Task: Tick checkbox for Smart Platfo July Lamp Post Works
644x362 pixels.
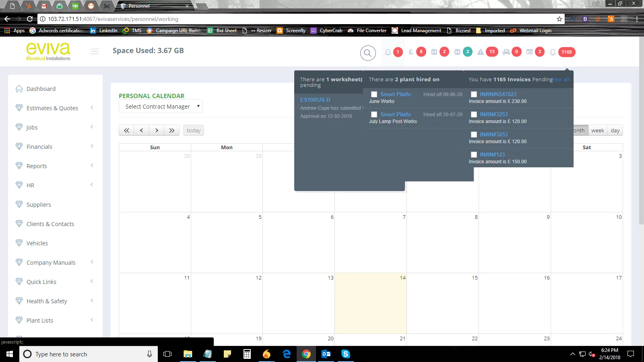Action: (374, 114)
